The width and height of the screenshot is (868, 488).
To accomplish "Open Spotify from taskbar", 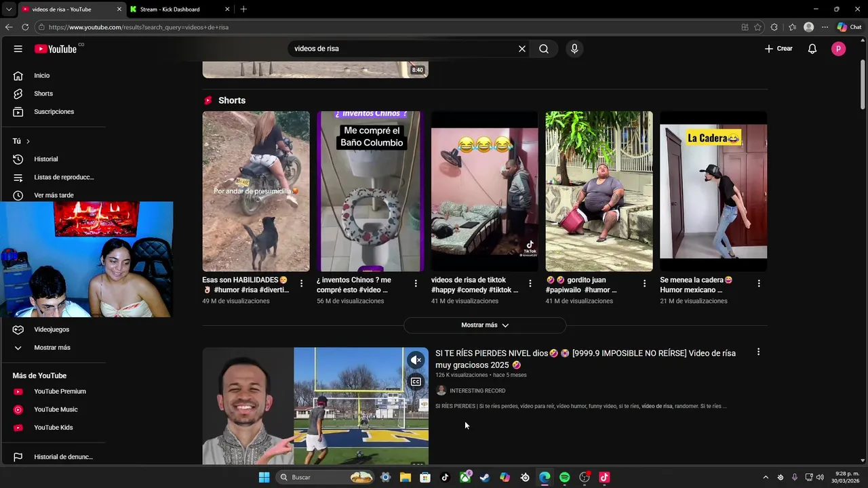I will pyautogui.click(x=564, y=477).
